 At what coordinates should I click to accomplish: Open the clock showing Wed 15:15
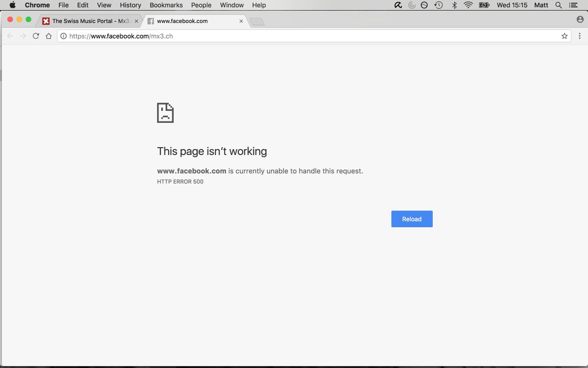[x=512, y=5]
